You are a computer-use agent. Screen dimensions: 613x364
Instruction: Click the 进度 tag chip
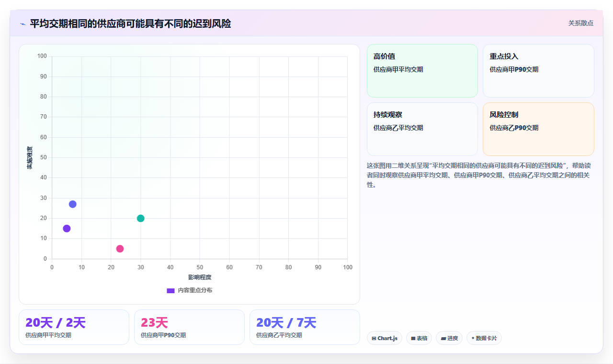pyautogui.click(x=449, y=338)
